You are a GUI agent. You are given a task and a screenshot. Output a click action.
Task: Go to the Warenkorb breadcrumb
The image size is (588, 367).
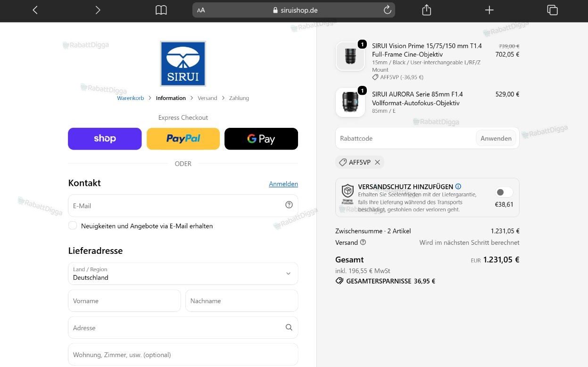tap(131, 98)
